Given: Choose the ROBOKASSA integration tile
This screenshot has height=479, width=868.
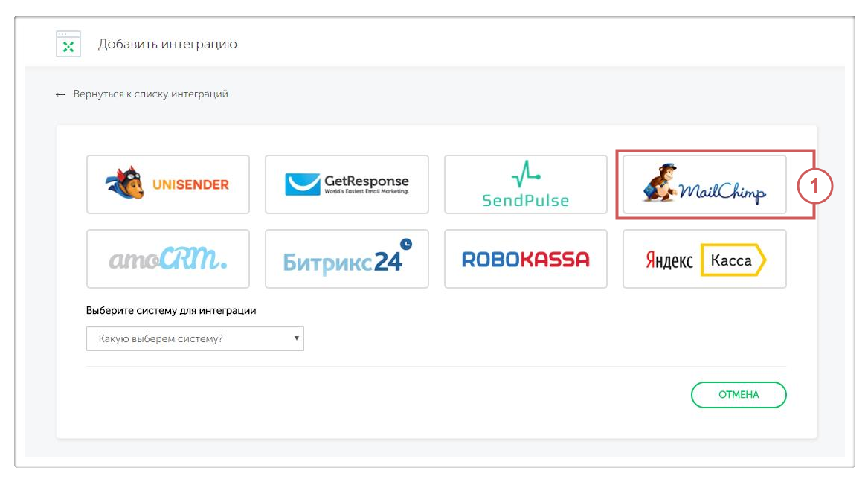Looking at the screenshot, I should 525,259.
